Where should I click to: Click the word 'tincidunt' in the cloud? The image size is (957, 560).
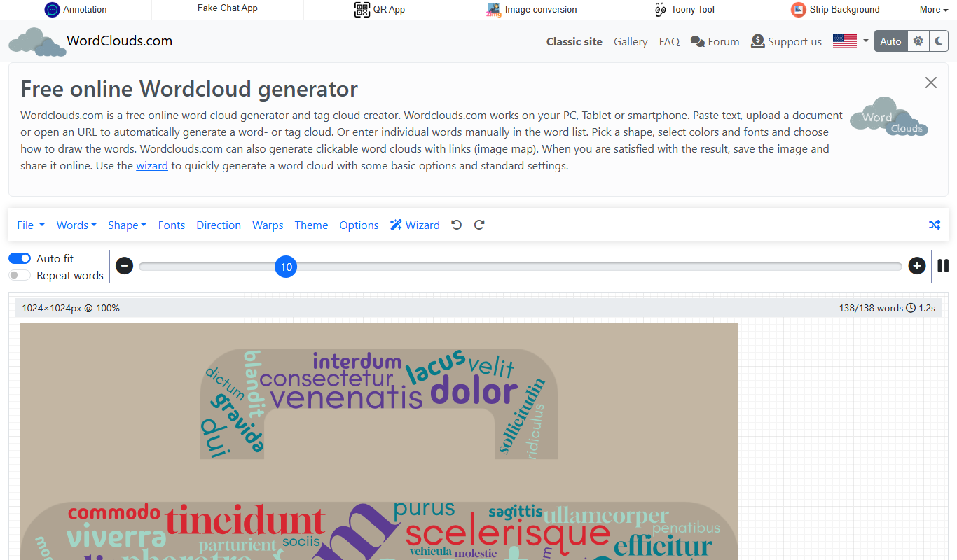coord(246,521)
